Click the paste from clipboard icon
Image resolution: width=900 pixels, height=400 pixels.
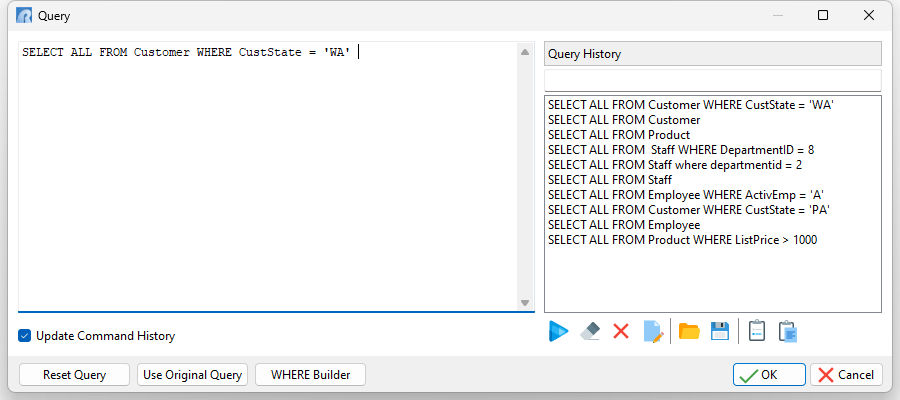coord(788,332)
